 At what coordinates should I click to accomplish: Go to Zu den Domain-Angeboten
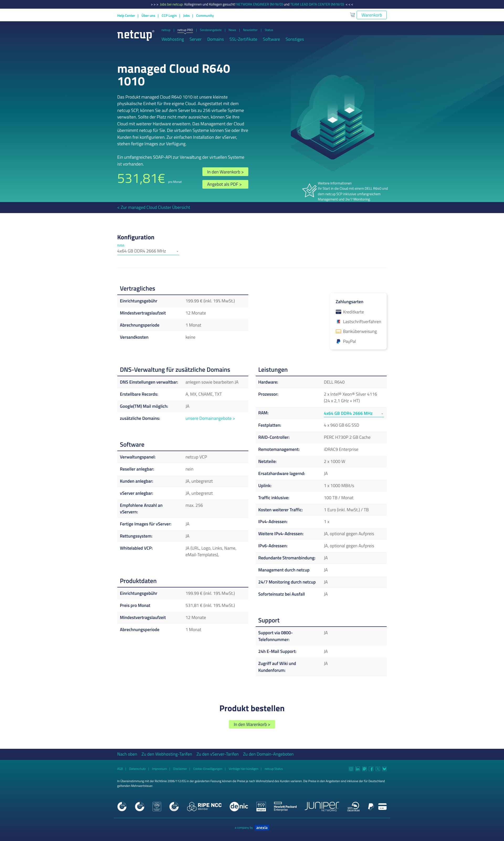pos(268,754)
